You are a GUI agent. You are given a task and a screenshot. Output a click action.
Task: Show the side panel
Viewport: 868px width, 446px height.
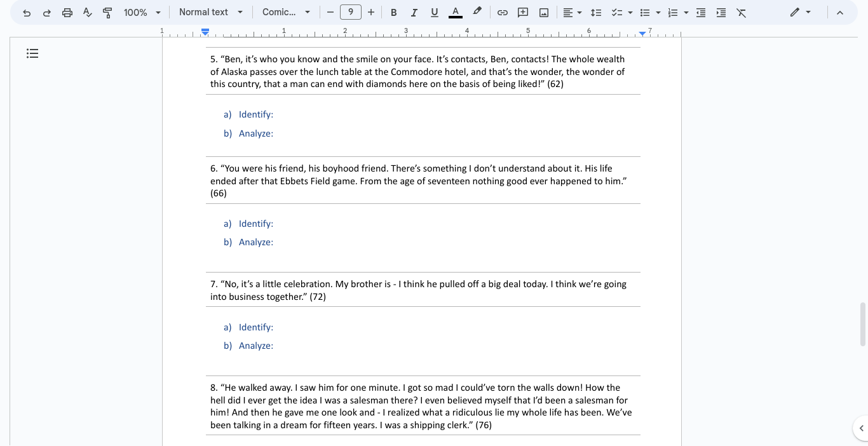click(x=861, y=428)
